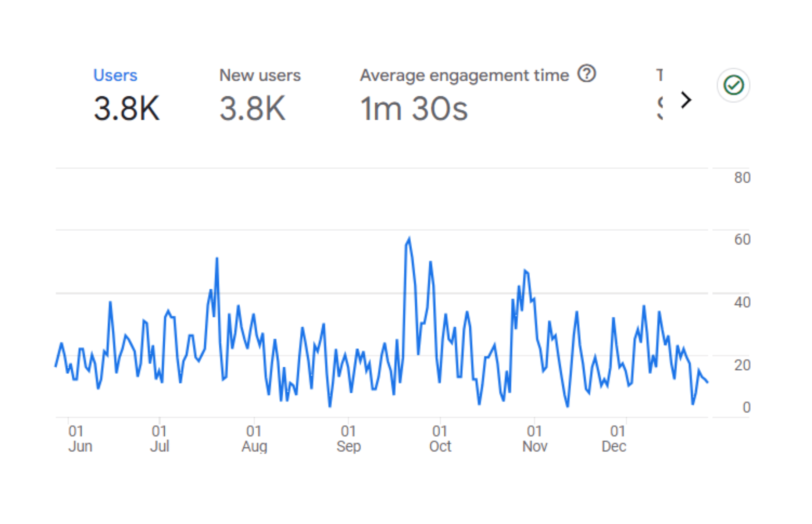
Task: Click the mid-July spike on the chart
Action: click(x=217, y=259)
